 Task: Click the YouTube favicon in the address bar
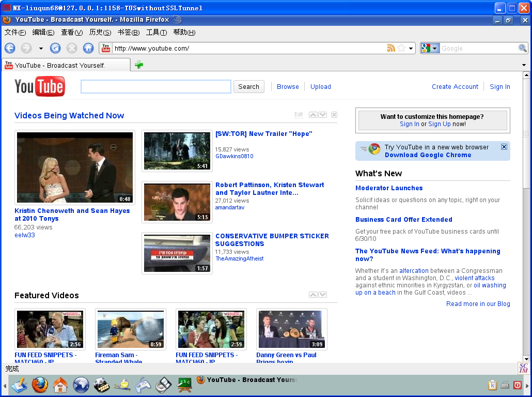tap(106, 48)
